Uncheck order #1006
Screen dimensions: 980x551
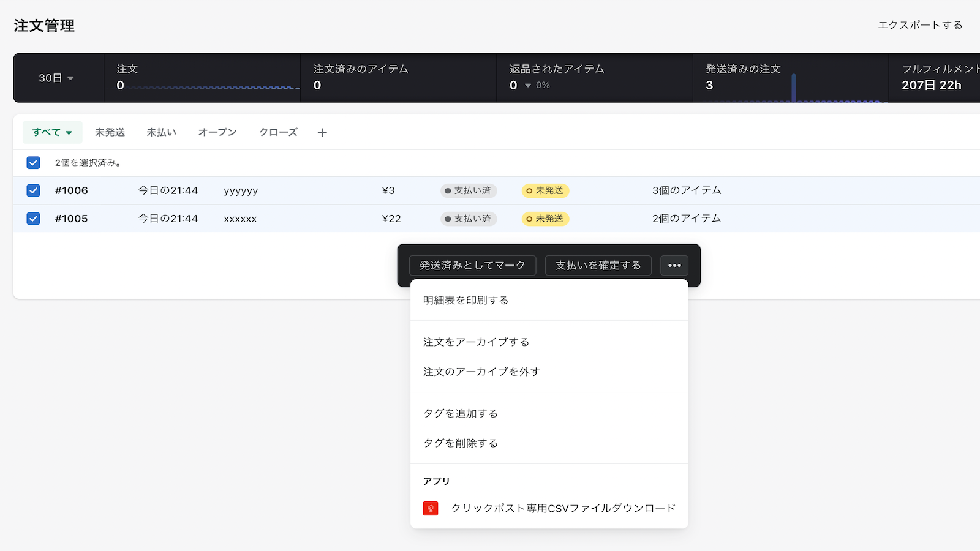click(34, 190)
